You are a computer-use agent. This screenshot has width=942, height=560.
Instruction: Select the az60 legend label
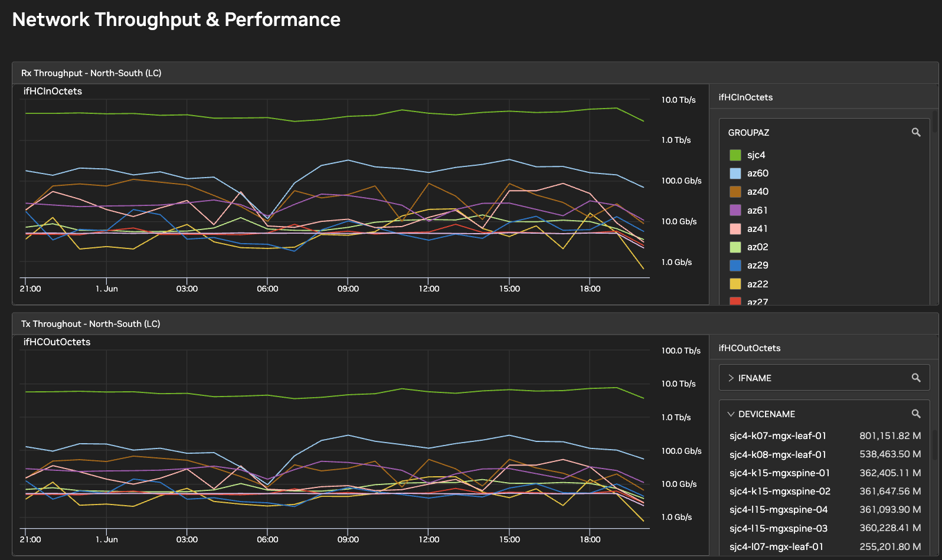click(758, 173)
